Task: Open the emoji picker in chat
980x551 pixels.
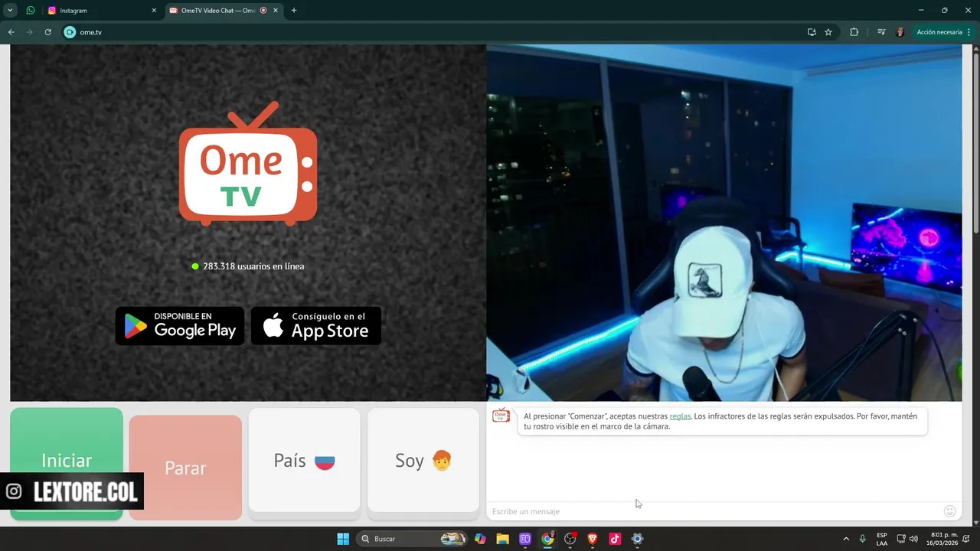Action: click(x=949, y=511)
